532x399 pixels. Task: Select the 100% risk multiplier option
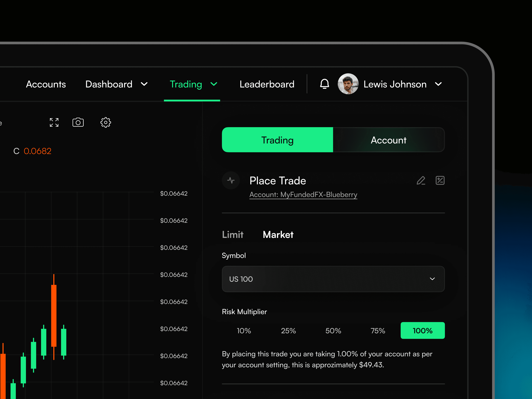(423, 331)
